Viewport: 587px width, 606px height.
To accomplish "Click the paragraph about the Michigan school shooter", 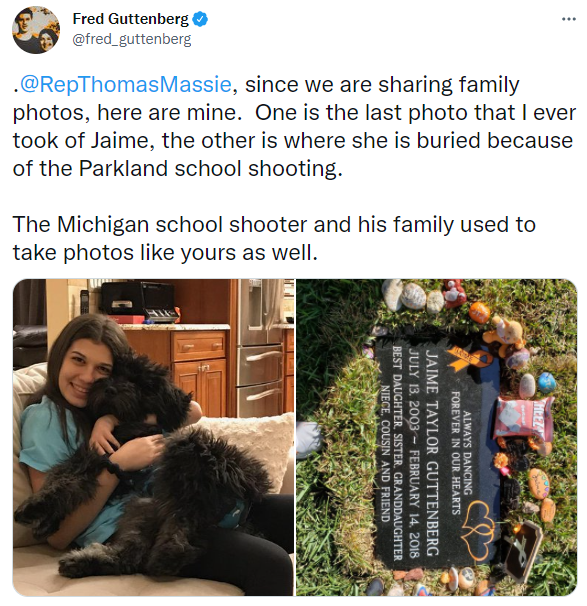I will (274, 238).
